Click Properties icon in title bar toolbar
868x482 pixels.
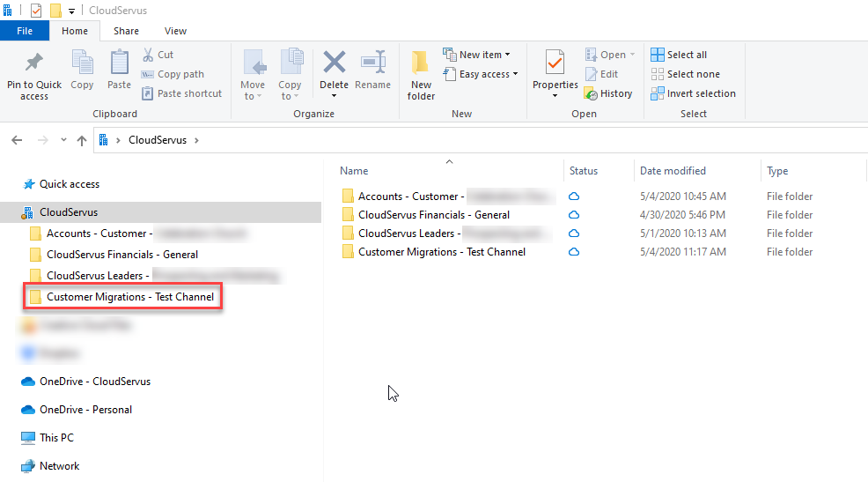36,10
